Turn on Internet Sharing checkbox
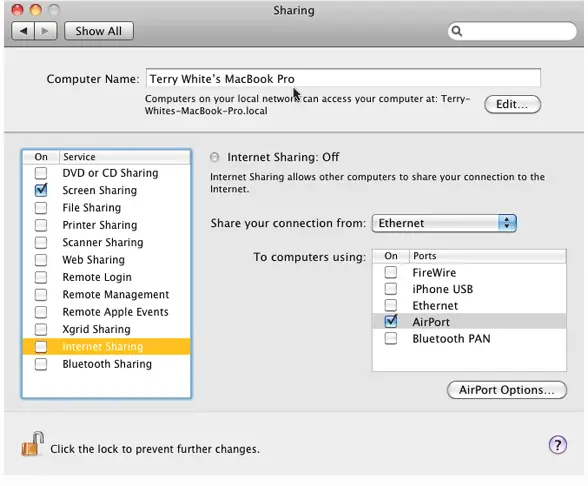 click(41, 346)
